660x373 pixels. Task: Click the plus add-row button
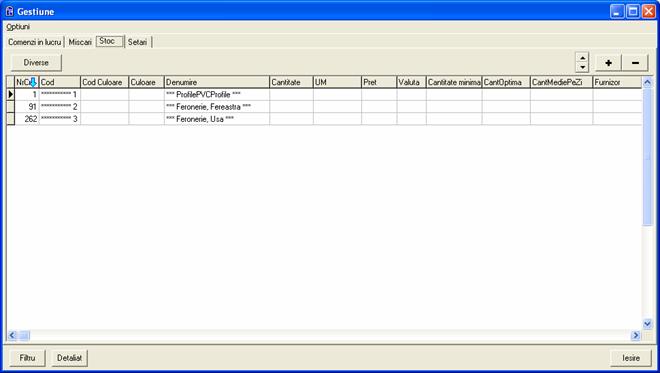(608, 63)
